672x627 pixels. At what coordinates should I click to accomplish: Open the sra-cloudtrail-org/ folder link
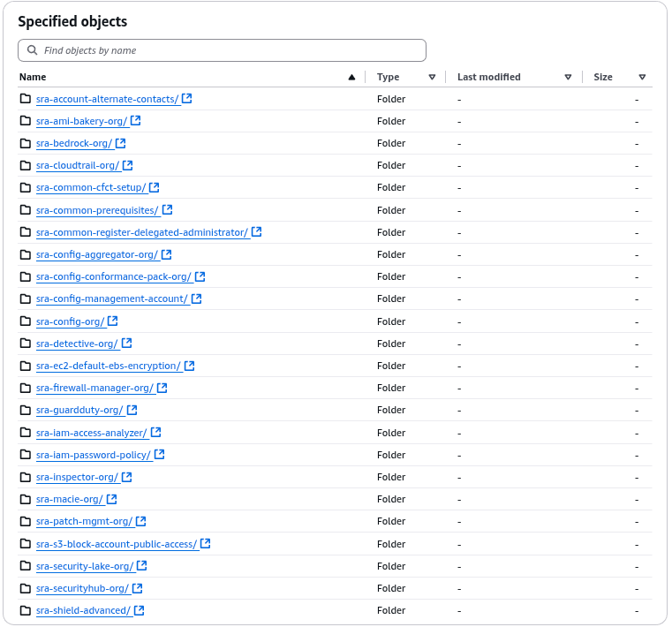tap(78, 165)
